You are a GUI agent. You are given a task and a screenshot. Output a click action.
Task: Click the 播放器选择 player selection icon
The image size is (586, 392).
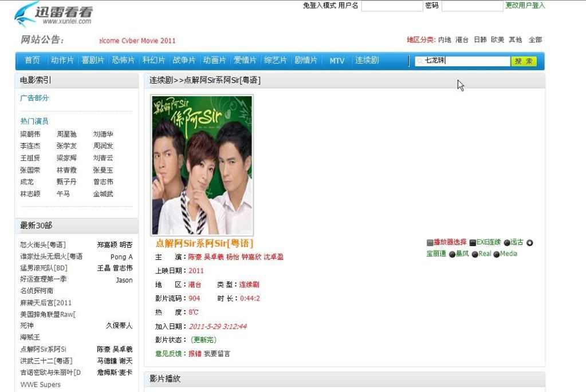click(x=430, y=243)
